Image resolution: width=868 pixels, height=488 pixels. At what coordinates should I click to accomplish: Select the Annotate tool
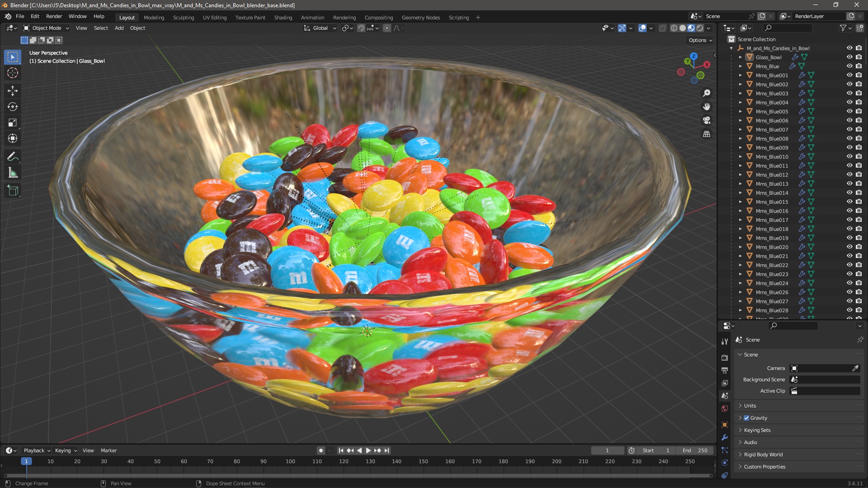click(13, 157)
